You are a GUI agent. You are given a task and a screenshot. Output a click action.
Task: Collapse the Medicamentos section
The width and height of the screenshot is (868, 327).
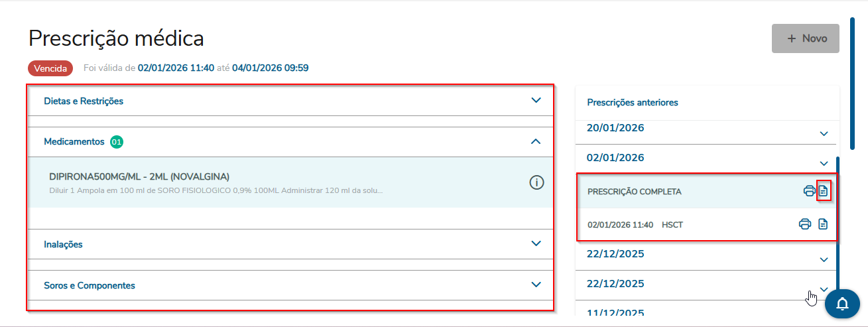536,141
